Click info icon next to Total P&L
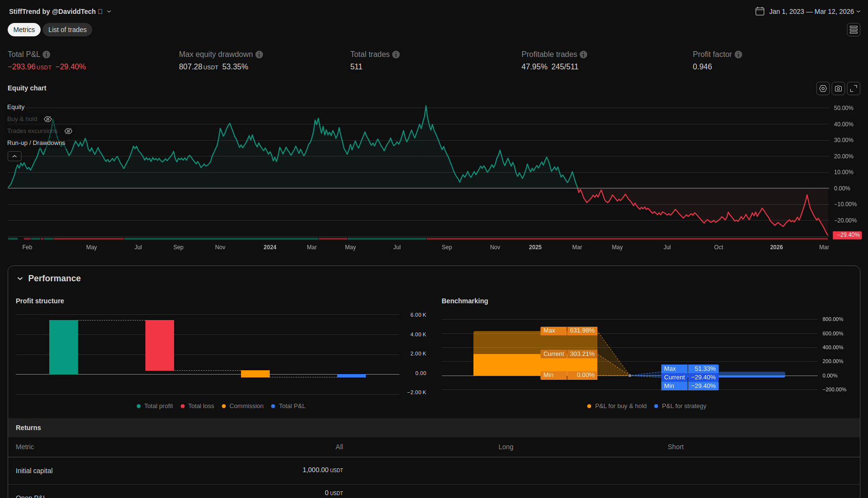This screenshot has height=498, width=868. [x=46, y=55]
